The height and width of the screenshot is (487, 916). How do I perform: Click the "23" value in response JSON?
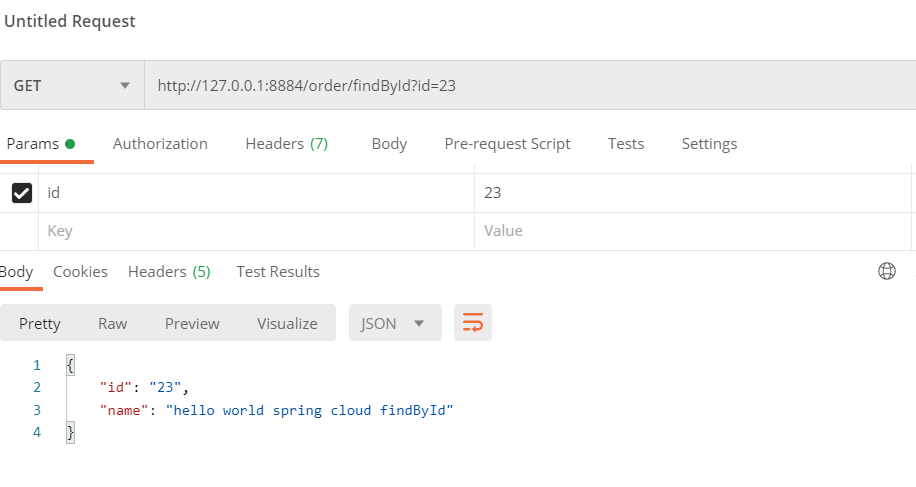click(x=165, y=387)
